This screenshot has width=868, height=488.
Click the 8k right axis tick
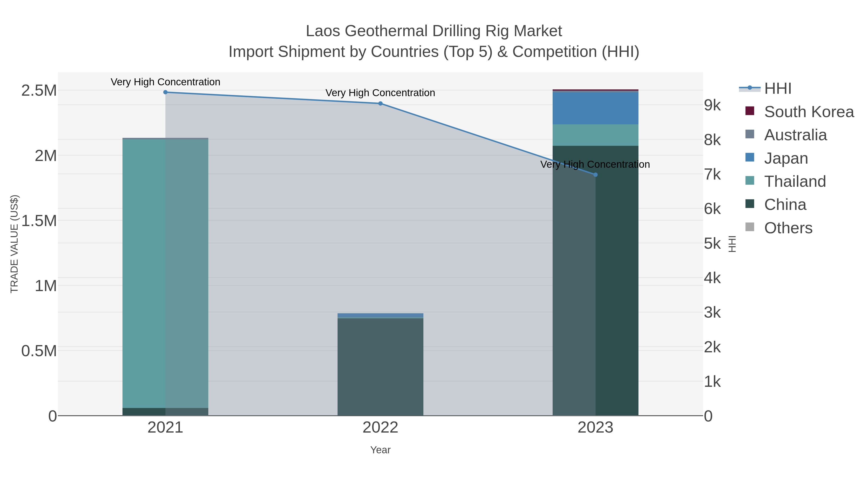click(712, 140)
